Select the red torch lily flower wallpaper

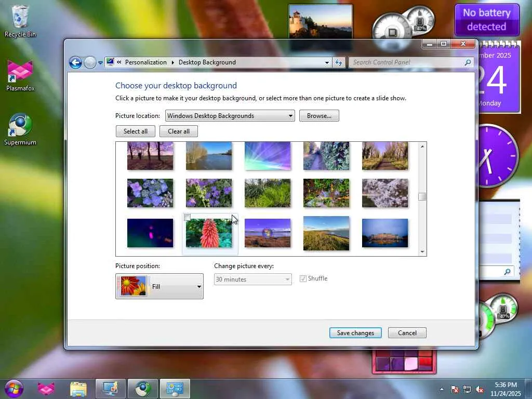click(x=209, y=233)
